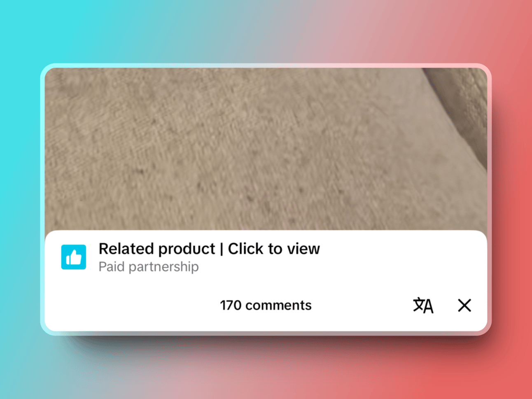The image size is (532, 399).
Task: Click the 170 comments header
Action: click(266, 306)
